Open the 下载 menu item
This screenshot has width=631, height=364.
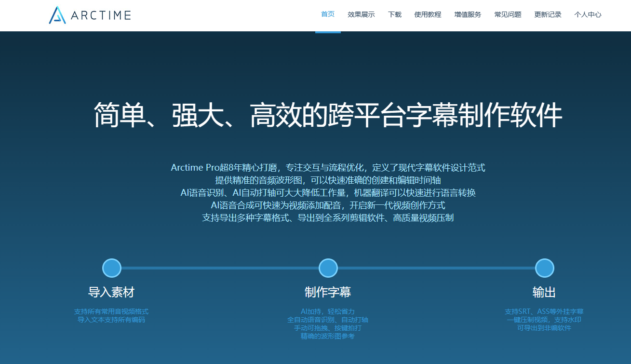394,14
